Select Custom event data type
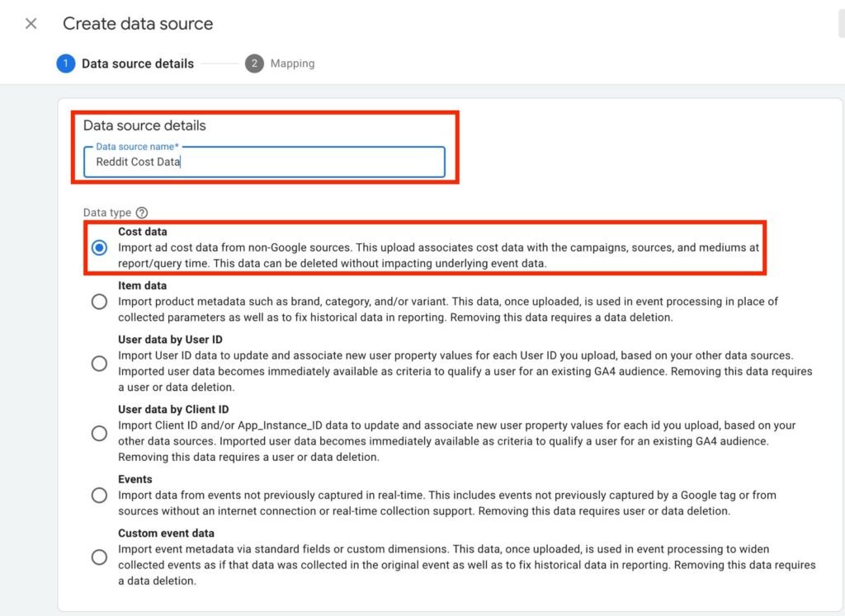Viewport: 845px width, 616px height. click(166, 533)
